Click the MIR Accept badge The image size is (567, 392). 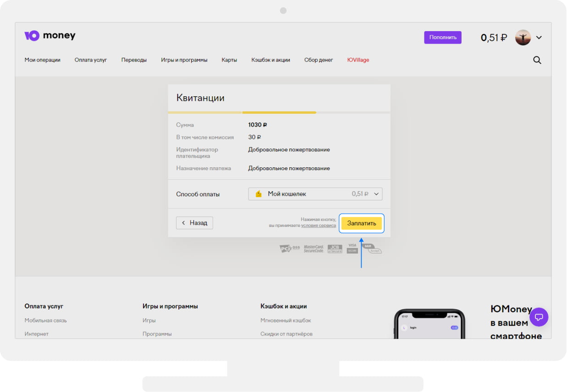coord(371,248)
